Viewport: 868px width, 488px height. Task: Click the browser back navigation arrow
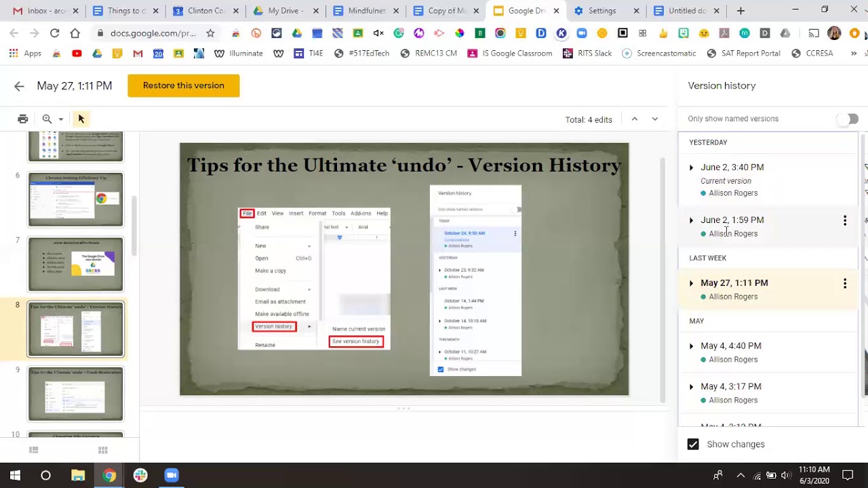pos(14,33)
